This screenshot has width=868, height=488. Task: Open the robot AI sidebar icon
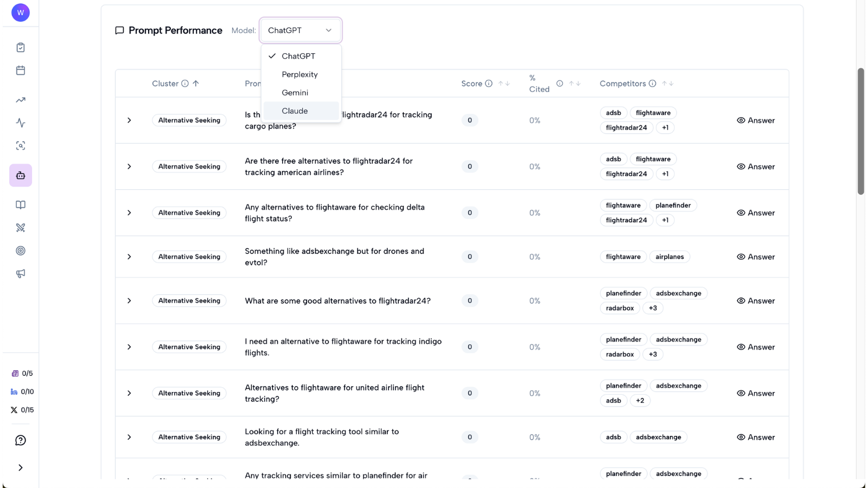21,176
